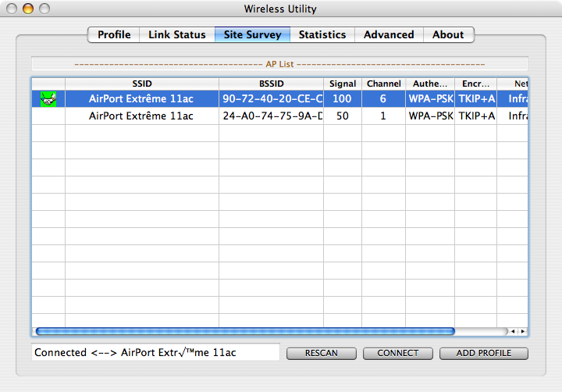Minimize the Wireless Utility window
Image resolution: width=562 pixels, height=392 pixels.
click(x=28, y=9)
